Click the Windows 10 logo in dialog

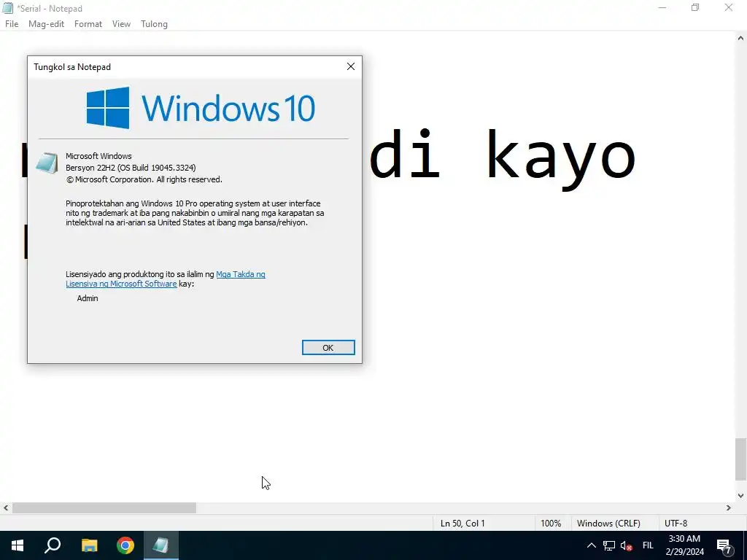click(x=201, y=108)
